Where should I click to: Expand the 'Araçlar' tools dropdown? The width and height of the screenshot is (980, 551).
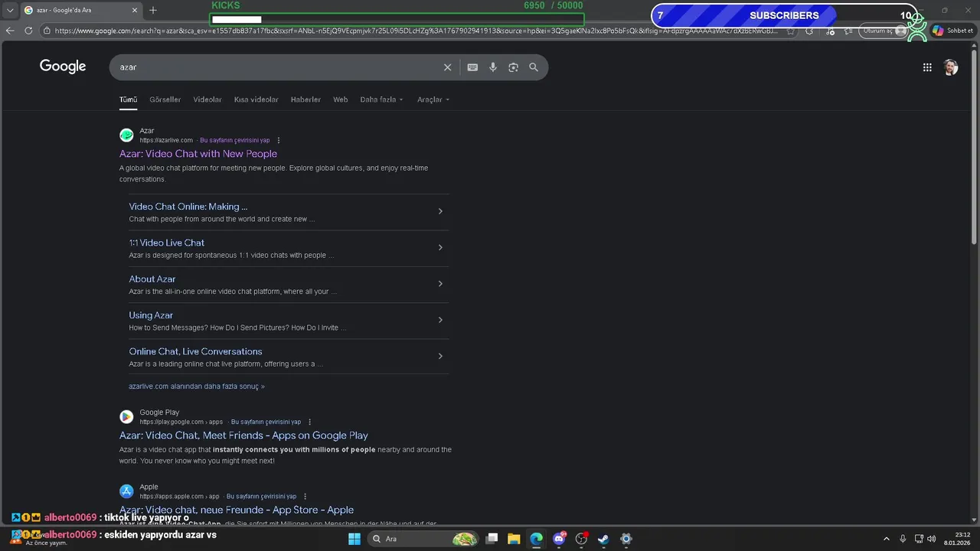(433, 99)
